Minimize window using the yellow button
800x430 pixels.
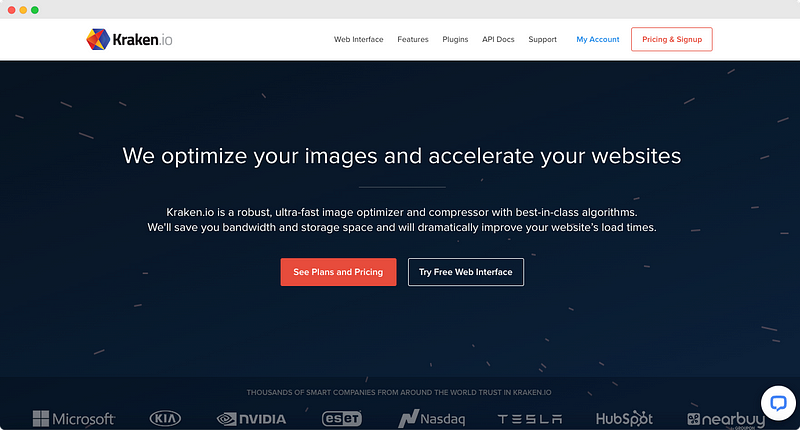point(23,10)
